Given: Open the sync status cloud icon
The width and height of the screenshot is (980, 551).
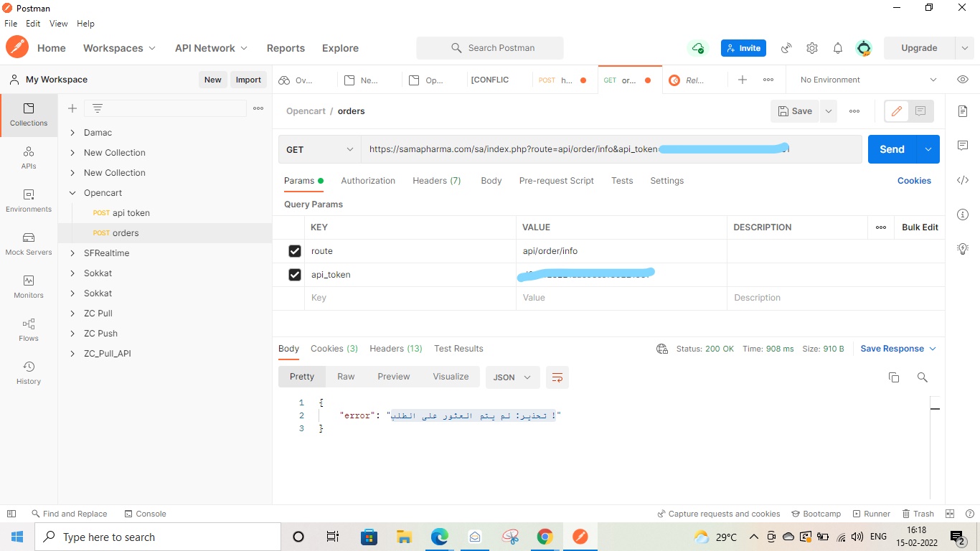Looking at the screenshot, I should click(x=697, y=48).
